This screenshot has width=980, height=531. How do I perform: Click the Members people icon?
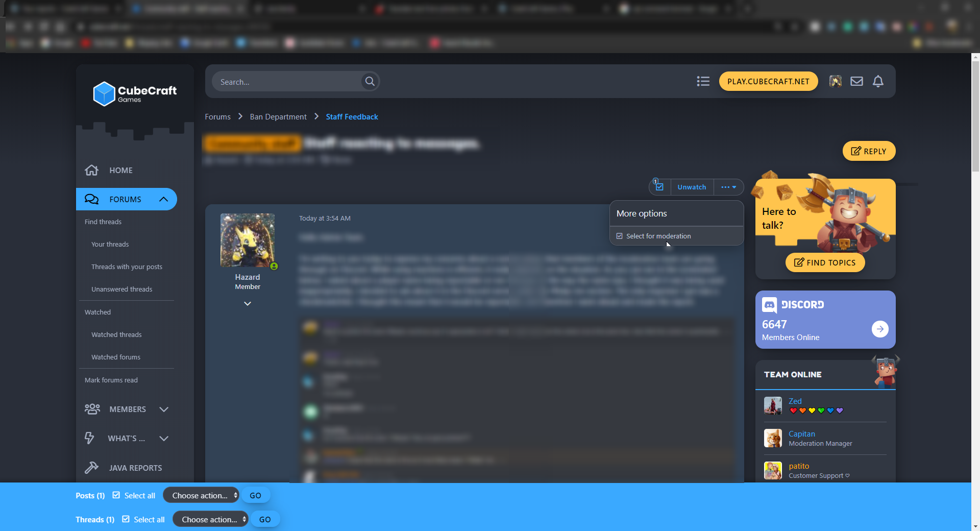92,409
